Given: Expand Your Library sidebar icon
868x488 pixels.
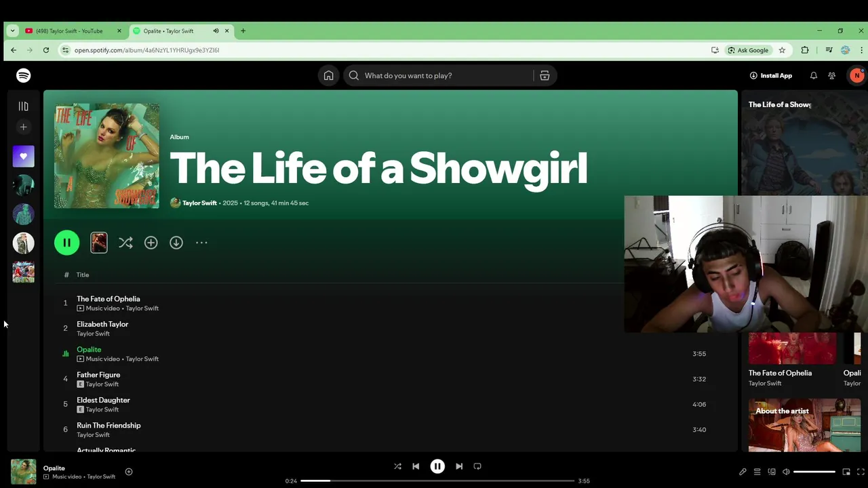Looking at the screenshot, I should pyautogui.click(x=23, y=106).
